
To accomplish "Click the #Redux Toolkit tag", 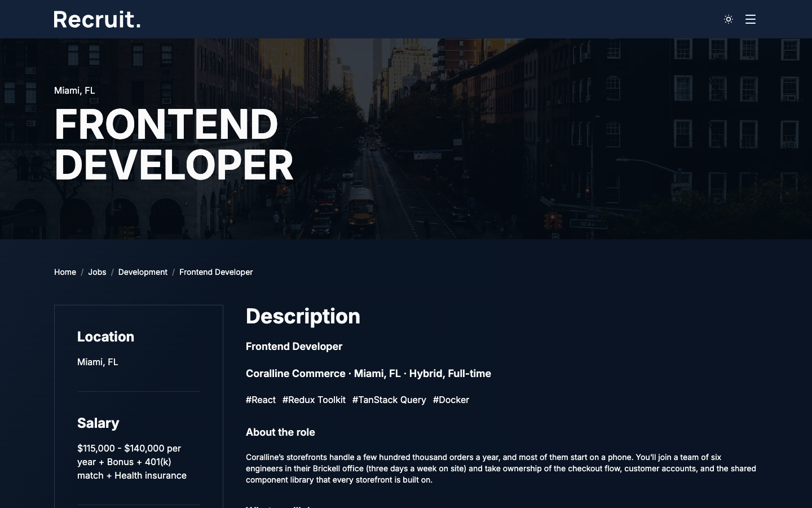I will point(314,400).
